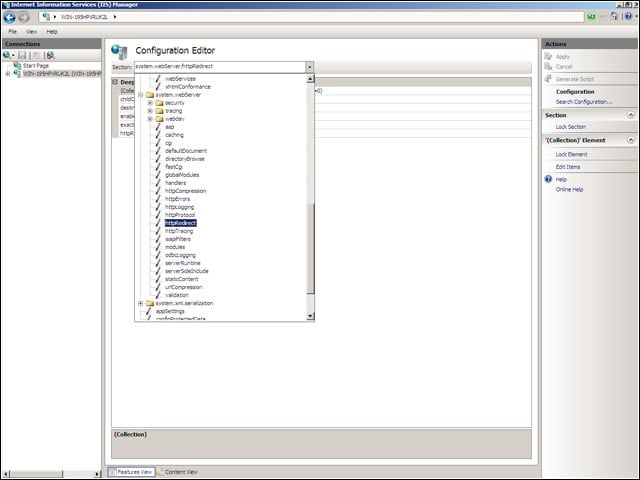Select defaultDocument in the section list
640x480 pixels.
point(185,151)
